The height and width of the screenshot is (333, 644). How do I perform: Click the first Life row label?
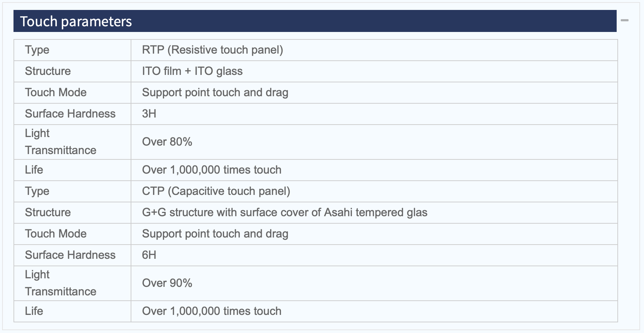pyautogui.click(x=34, y=170)
